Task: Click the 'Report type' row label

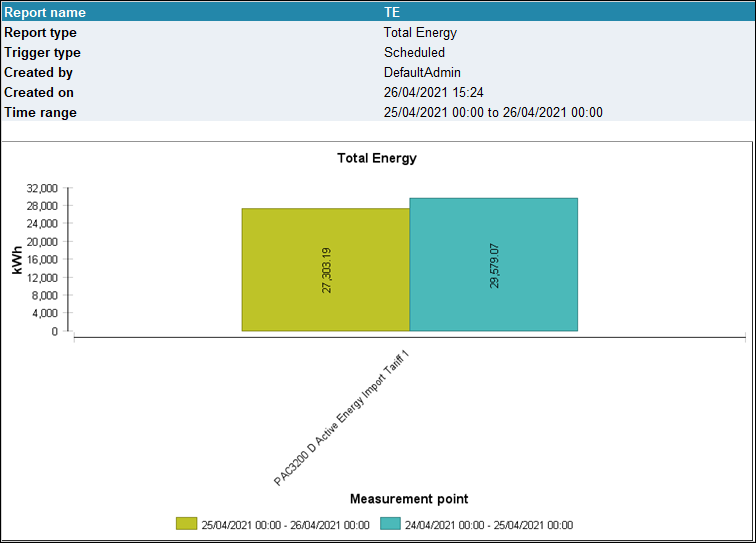Action: pos(41,32)
